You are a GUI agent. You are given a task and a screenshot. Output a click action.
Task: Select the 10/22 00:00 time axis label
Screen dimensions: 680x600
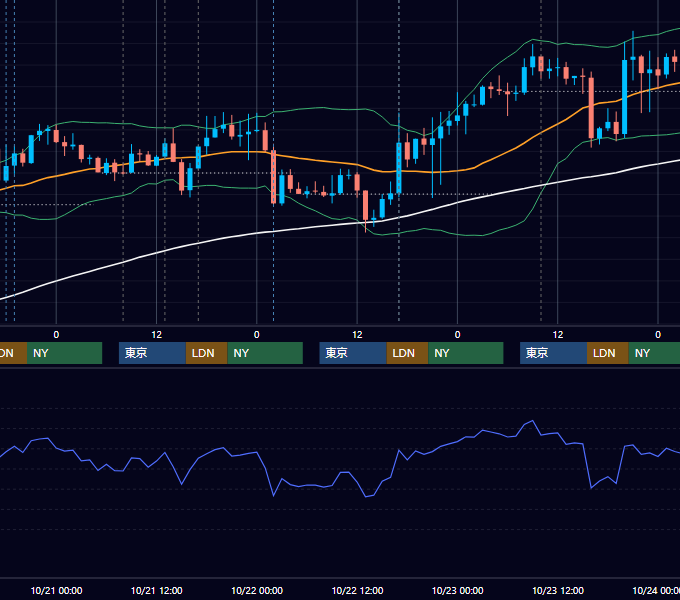coord(257,590)
